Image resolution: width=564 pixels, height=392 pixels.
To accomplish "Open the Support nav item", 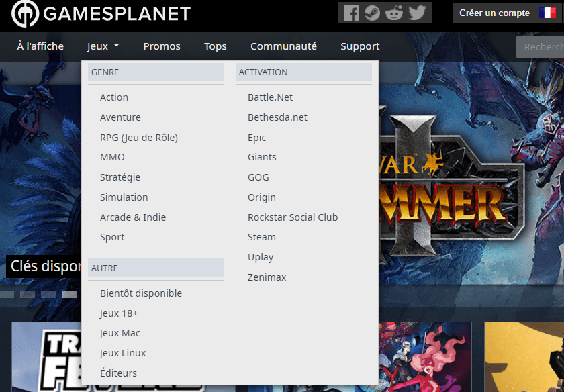I will coord(360,46).
